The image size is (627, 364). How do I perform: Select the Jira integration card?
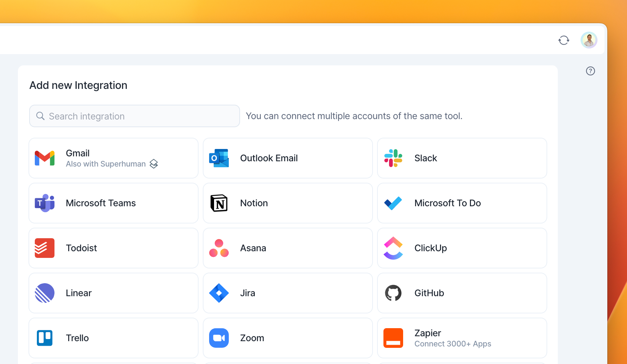(287, 293)
